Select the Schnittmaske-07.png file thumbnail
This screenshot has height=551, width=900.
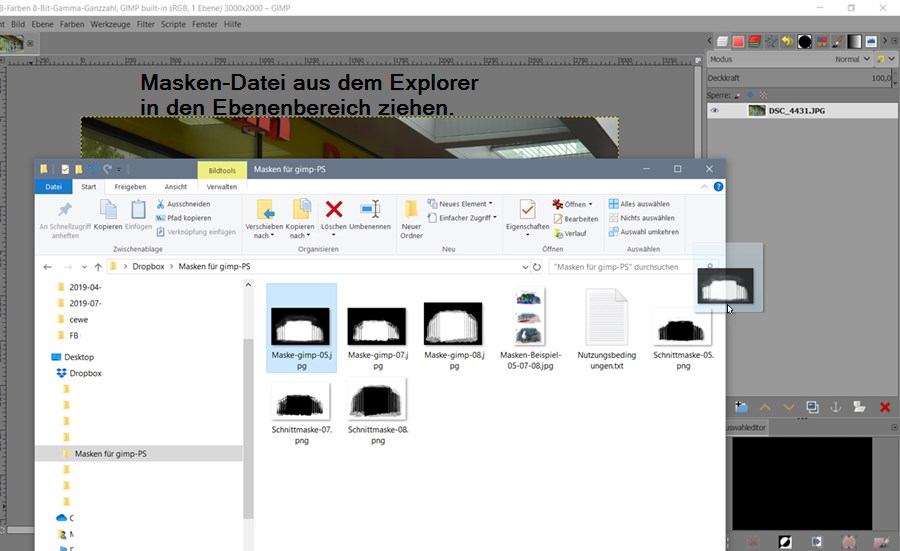pyautogui.click(x=301, y=400)
